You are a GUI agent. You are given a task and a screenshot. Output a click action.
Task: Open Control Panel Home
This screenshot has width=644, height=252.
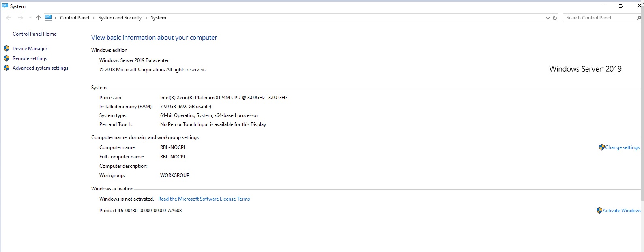[x=34, y=34]
